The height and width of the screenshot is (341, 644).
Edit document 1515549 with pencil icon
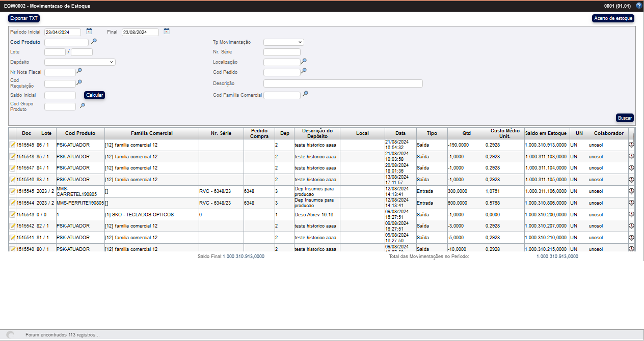(x=13, y=145)
